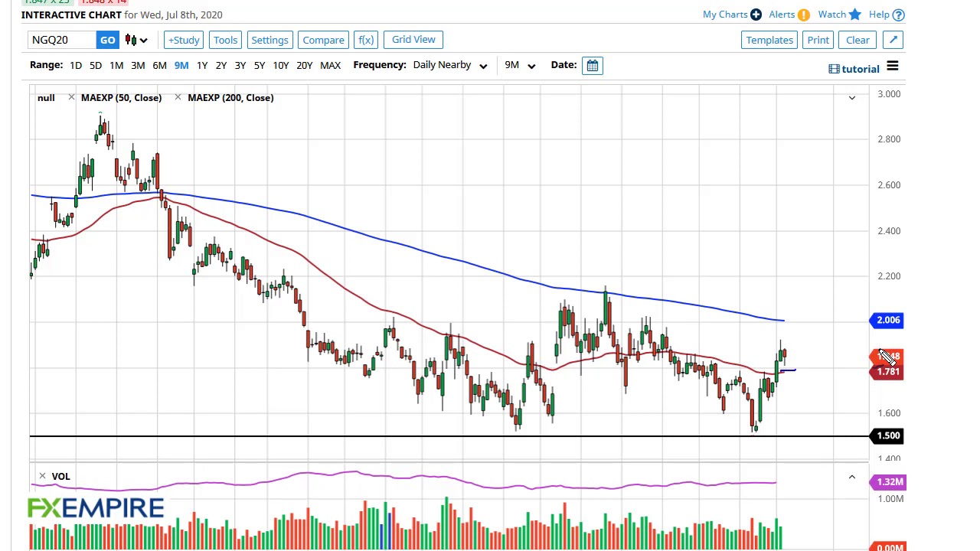The width and height of the screenshot is (980, 551).
Task: Select the 1M range
Action: [116, 65]
